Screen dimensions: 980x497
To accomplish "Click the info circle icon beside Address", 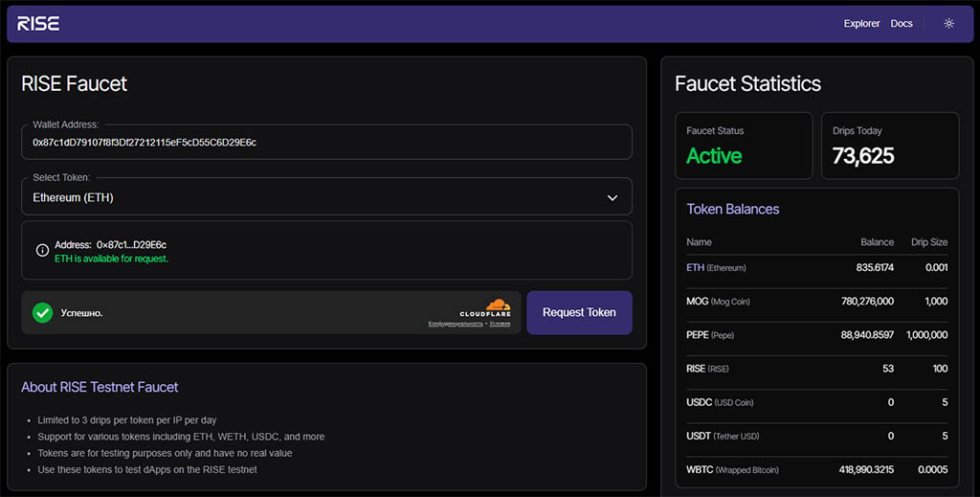I will click(x=42, y=250).
